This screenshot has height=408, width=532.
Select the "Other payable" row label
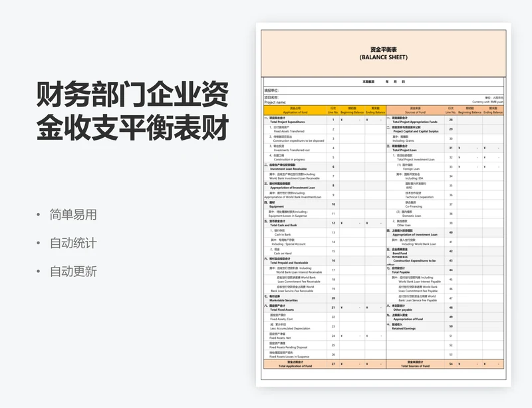tap(402, 309)
